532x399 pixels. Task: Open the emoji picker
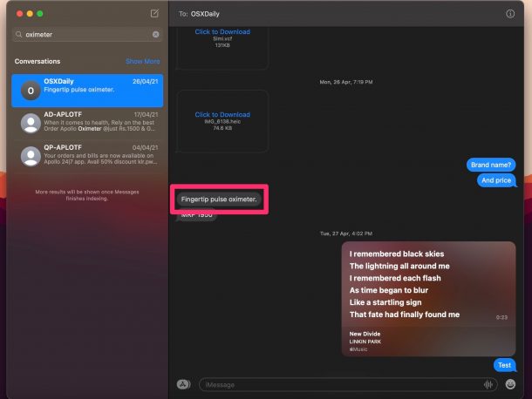pos(510,384)
